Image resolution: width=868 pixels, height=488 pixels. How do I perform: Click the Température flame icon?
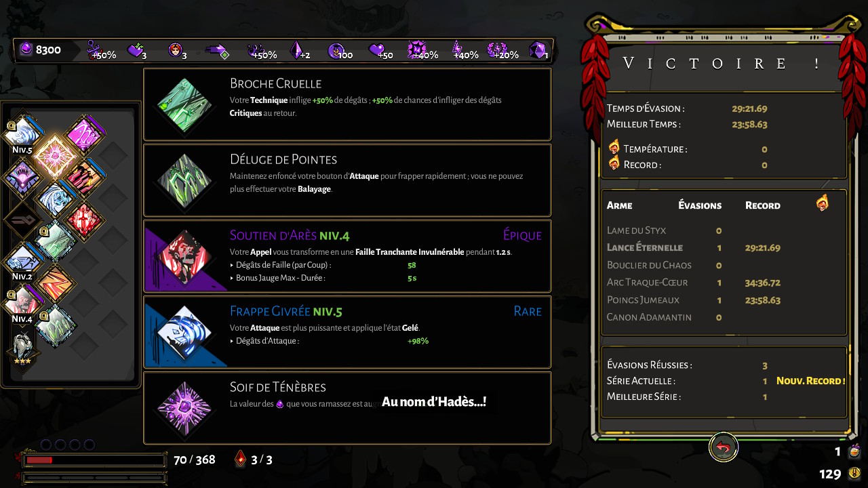614,147
